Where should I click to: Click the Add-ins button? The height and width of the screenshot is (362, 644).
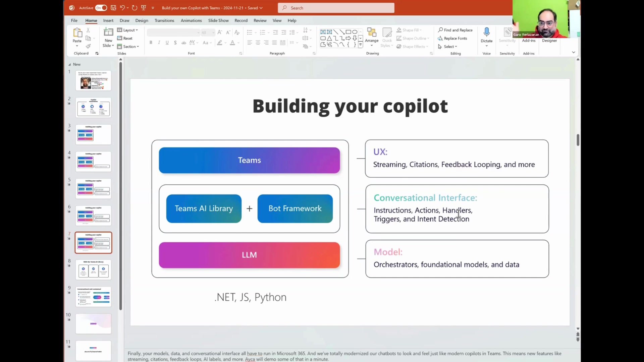tap(529, 41)
